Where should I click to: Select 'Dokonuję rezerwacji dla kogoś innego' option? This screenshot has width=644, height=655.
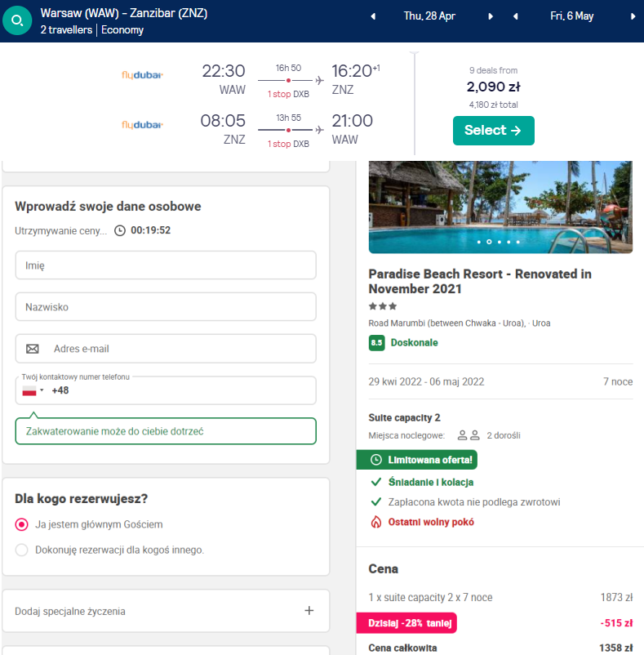point(22,550)
